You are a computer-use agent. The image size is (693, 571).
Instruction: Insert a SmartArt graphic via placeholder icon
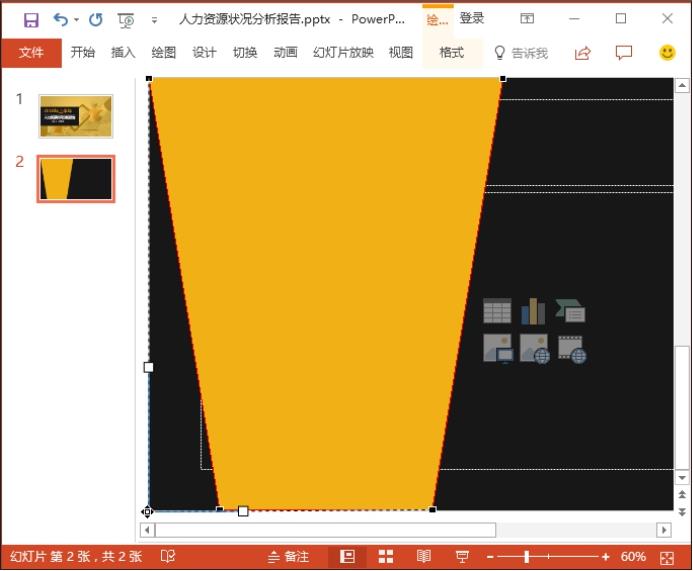coord(570,311)
